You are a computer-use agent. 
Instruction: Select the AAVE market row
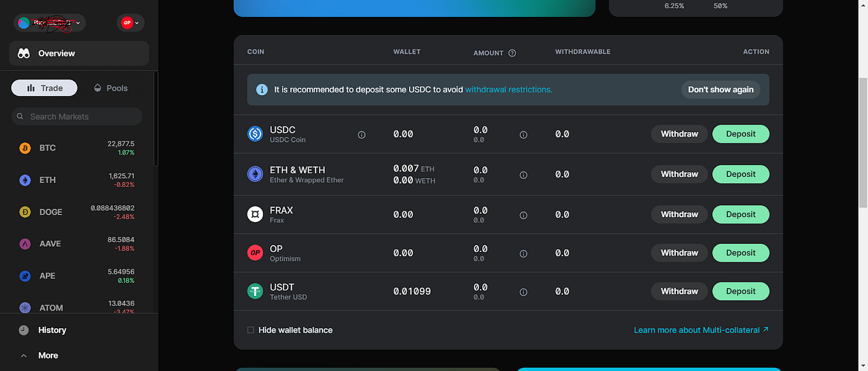tap(77, 244)
